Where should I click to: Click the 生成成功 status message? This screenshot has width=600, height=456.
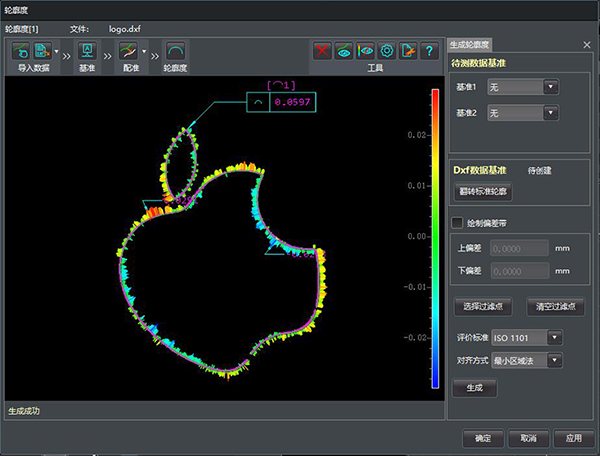point(24,411)
